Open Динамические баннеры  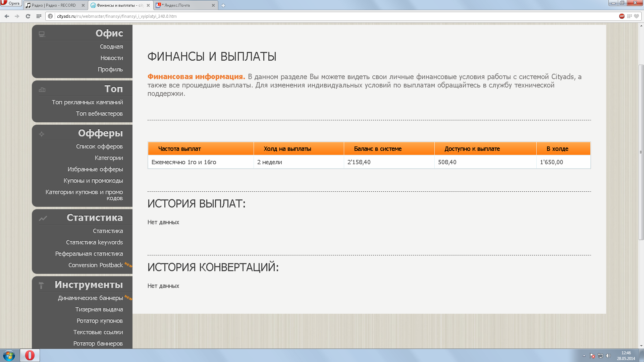90,298
